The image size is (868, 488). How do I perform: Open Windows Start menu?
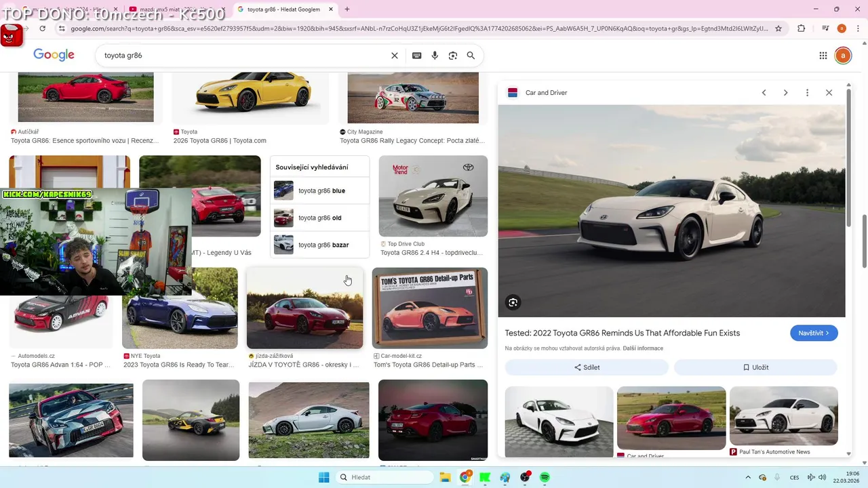tap(323, 477)
